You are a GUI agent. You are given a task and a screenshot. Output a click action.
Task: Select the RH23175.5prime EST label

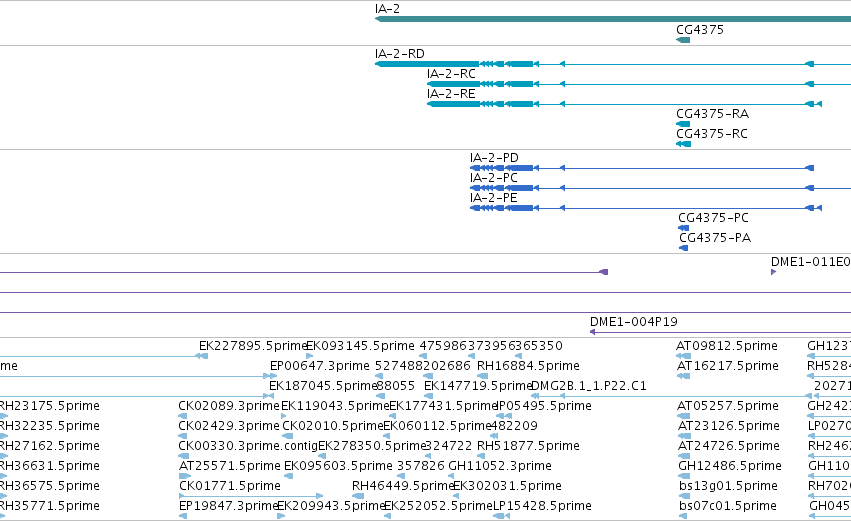coord(49,406)
